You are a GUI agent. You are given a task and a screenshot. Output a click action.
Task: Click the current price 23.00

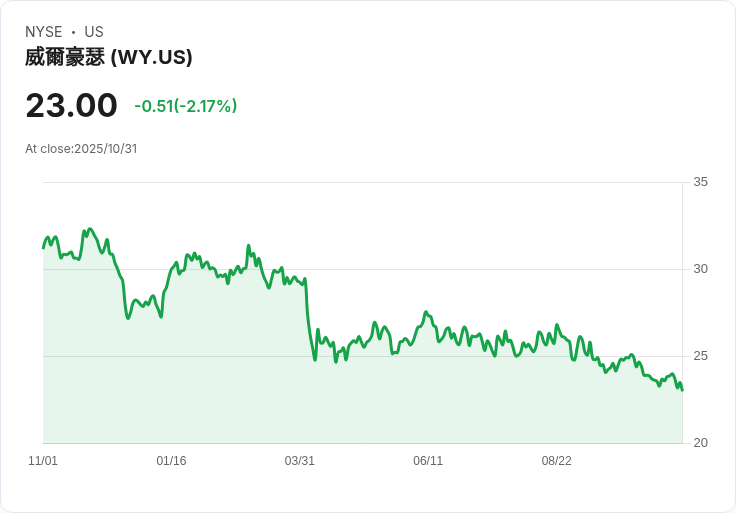tap(71, 105)
